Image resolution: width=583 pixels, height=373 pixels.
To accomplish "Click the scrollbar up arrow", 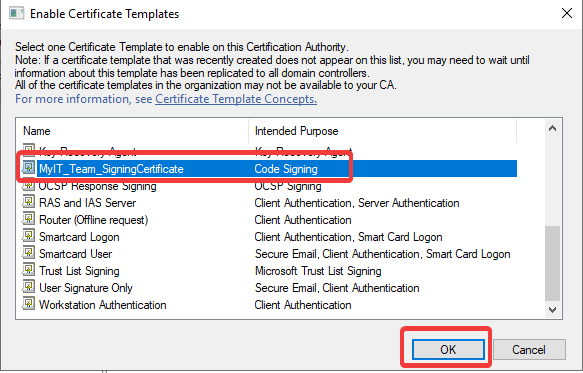I will (x=553, y=129).
